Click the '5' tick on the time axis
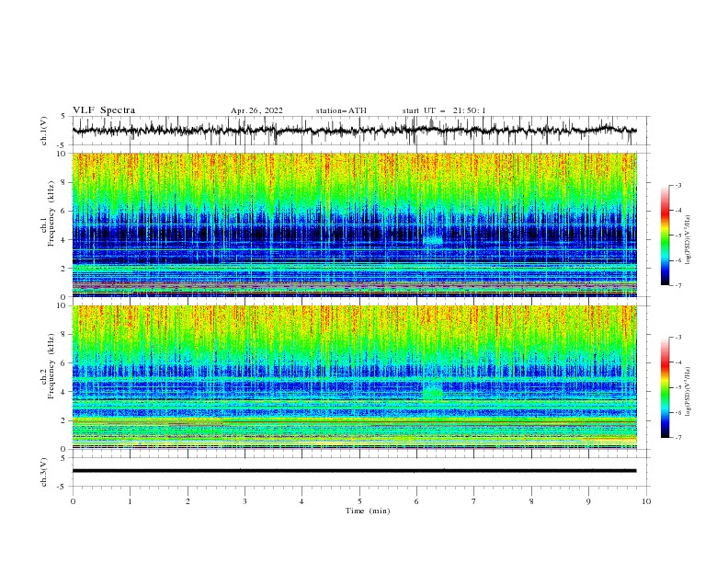The width and height of the screenshot is (728, 563). 359,501
